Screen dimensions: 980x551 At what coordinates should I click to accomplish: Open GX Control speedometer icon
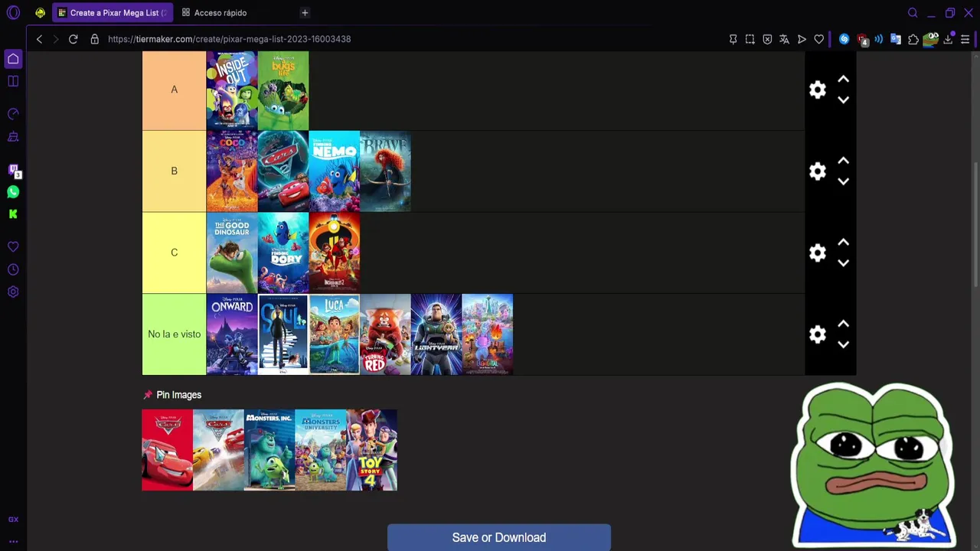(x=13, y=114)
